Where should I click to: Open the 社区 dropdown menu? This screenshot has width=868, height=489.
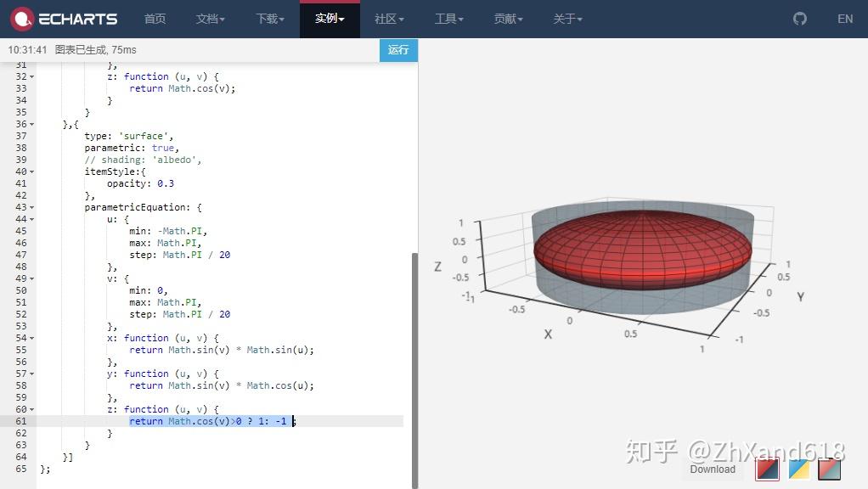[x=388, y=18]
